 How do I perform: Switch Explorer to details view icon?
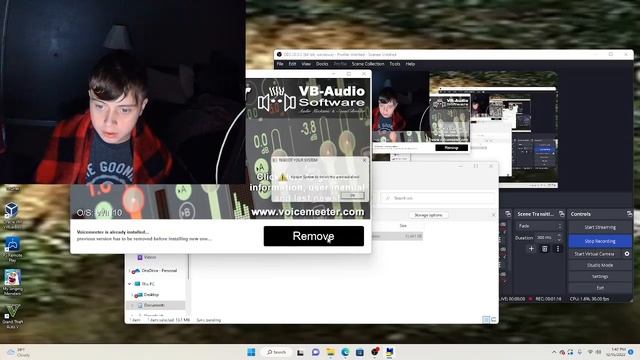[486, 320]
